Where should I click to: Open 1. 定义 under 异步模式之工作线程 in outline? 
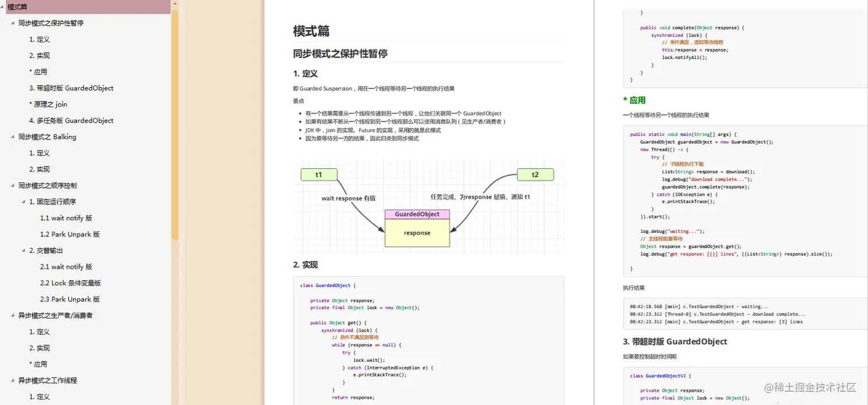pyautogui.click(x=40, y=396)
